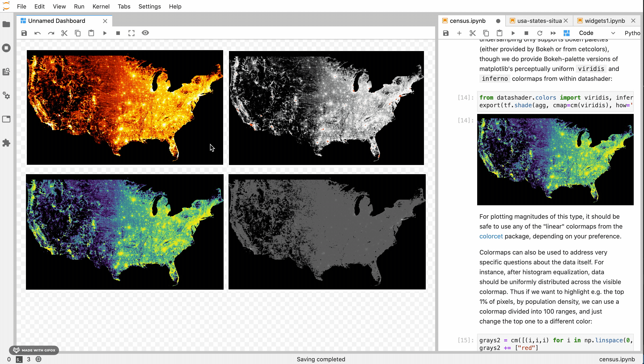Click the blue dashboard icon in notebook toolbar

566,33
